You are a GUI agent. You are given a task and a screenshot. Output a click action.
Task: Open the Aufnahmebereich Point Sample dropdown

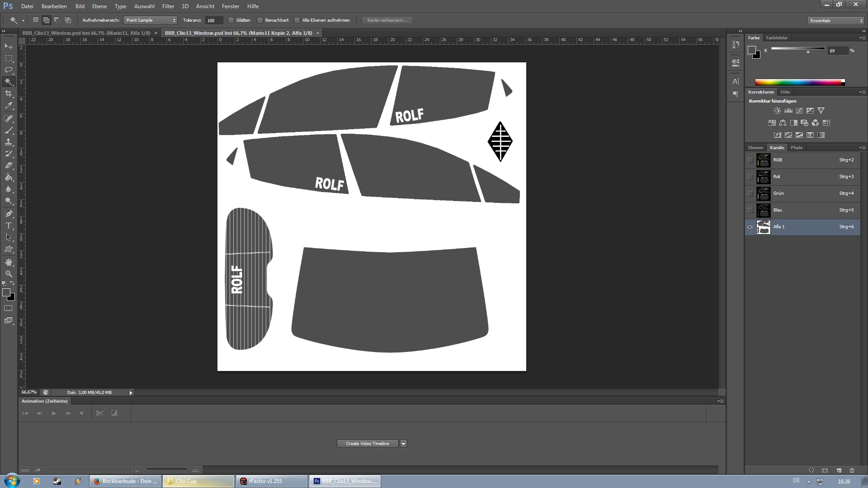(150, 20)
